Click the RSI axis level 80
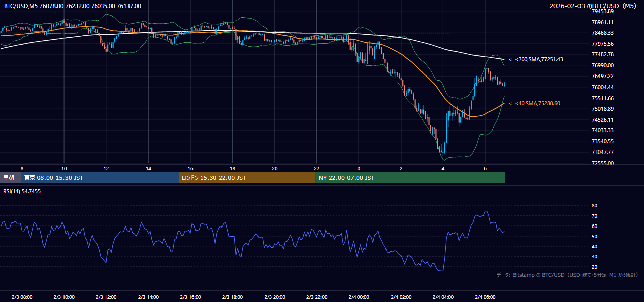 (594, 206)
